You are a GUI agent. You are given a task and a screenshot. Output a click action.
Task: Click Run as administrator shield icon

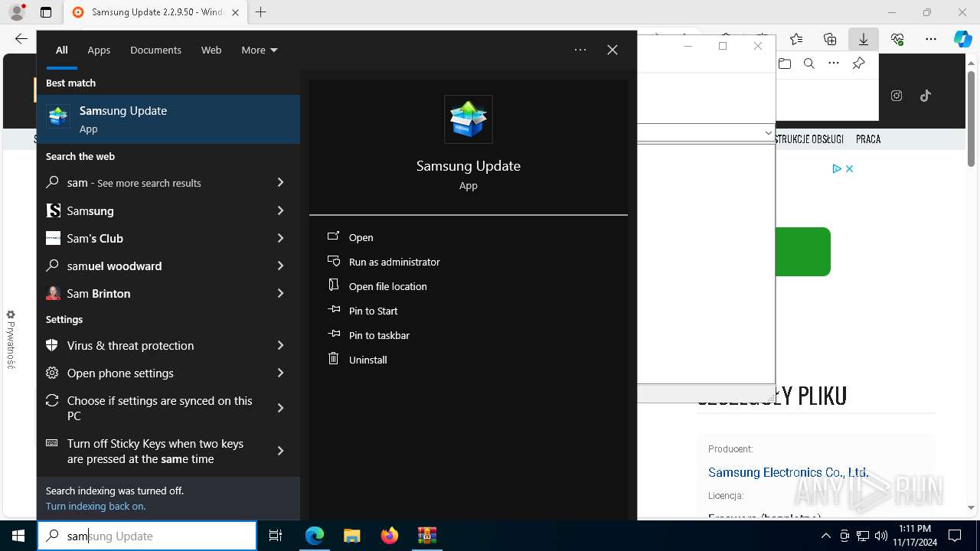coord(333,261)
